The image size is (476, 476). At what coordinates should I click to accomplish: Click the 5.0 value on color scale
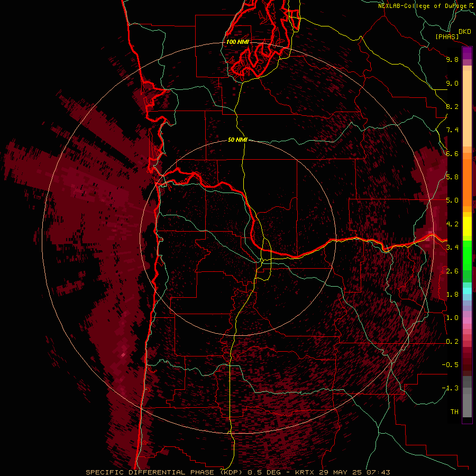tap(452, 200)
